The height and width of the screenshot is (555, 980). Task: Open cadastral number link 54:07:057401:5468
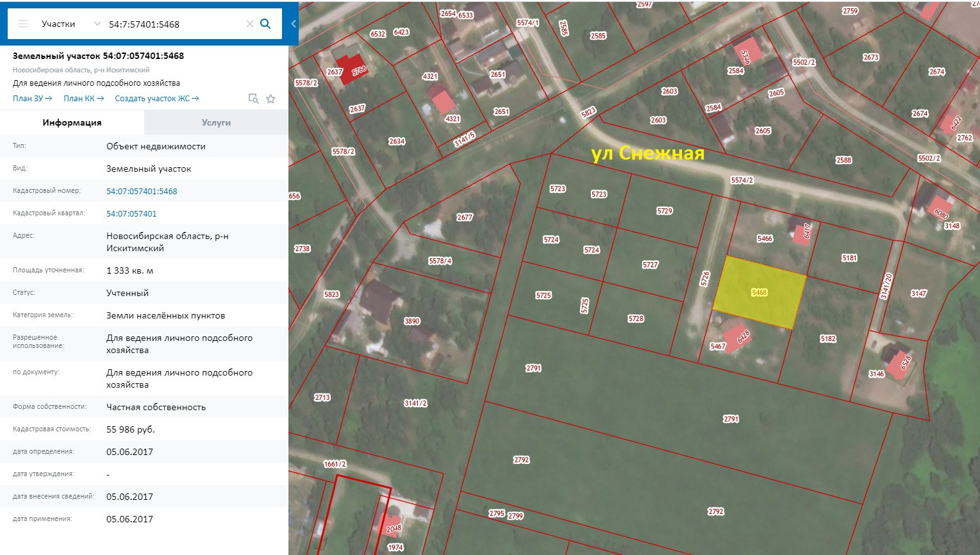click(142, 191)
